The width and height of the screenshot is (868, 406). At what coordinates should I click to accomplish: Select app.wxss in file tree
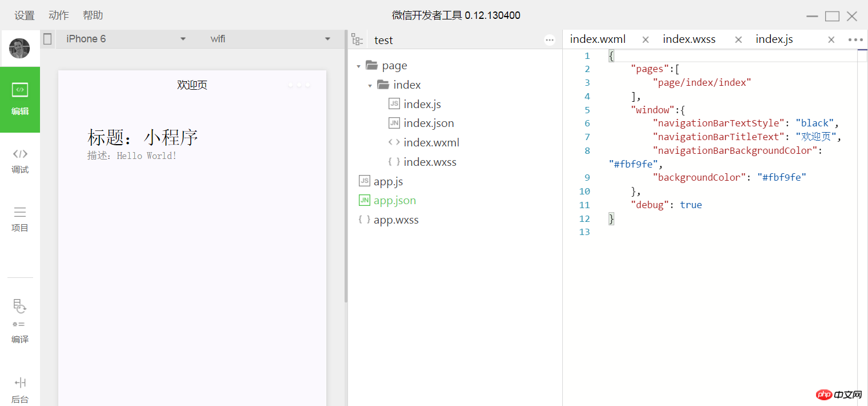(x=396, y=220)
